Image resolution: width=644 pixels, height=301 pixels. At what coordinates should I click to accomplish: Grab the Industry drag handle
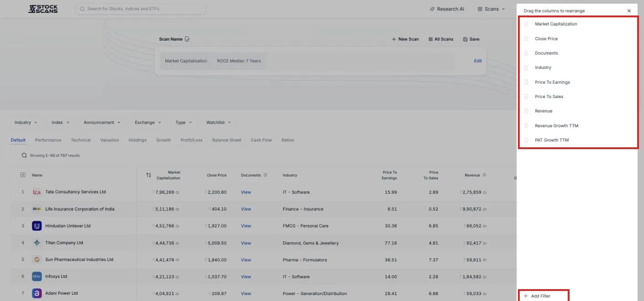click(x=526, y=67)
